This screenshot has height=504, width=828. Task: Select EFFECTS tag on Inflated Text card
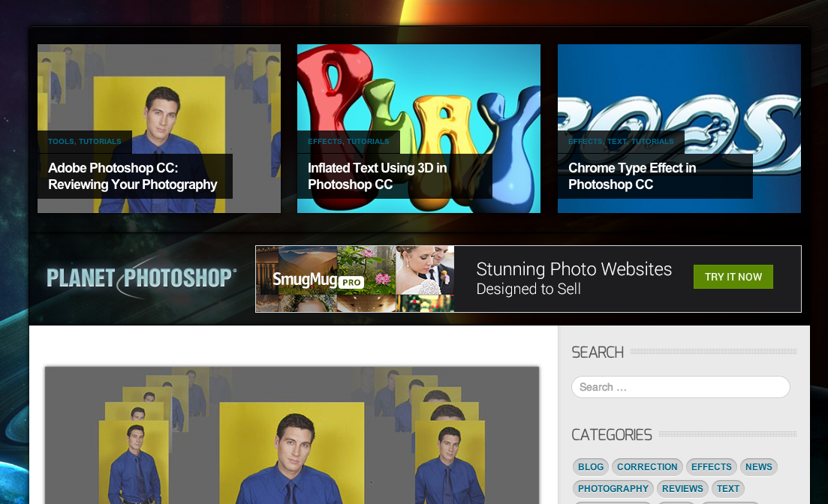tap(325, 142)
